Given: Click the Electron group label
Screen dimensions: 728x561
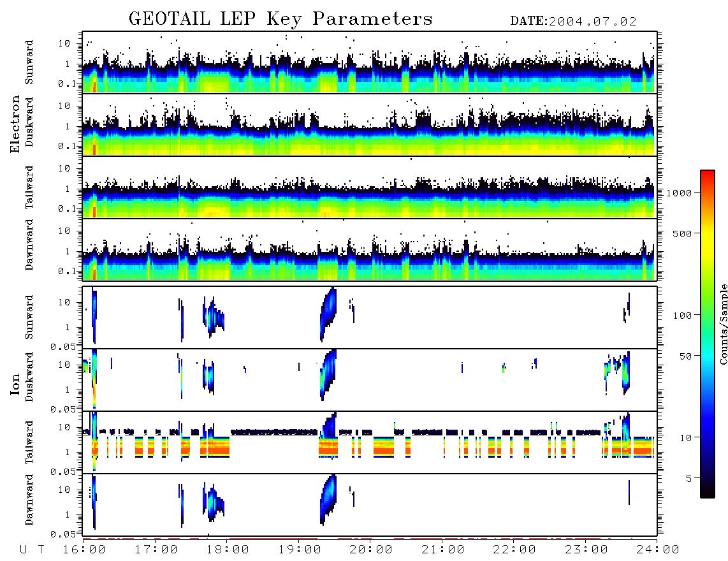Looking at the screenshot, I should tap(15, 124).
